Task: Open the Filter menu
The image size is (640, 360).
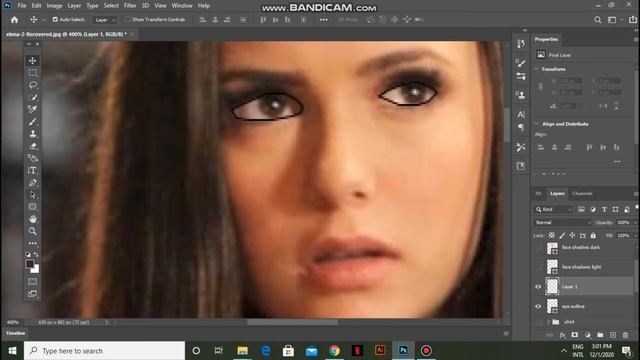Action: 130,6
